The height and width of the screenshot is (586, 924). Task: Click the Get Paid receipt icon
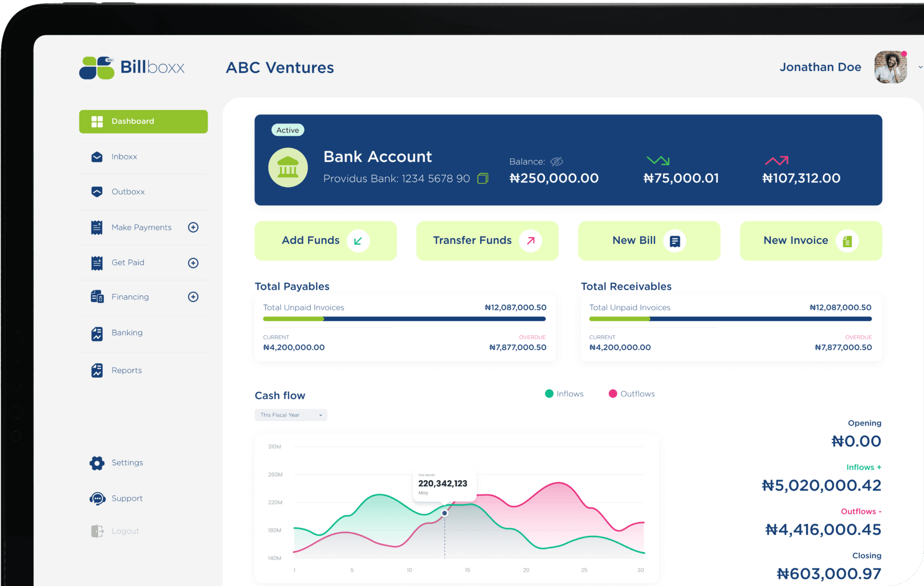(x=97, y=263)
